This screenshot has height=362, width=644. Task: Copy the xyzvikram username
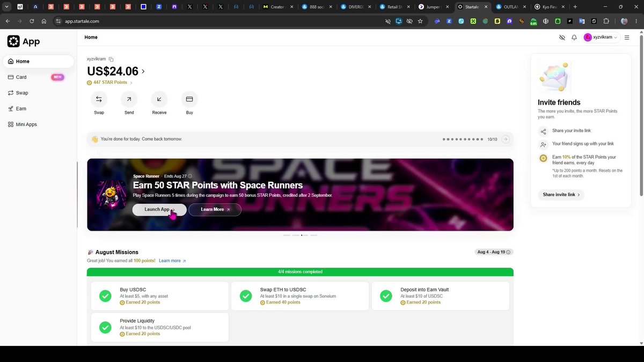(x=111, y=59)
